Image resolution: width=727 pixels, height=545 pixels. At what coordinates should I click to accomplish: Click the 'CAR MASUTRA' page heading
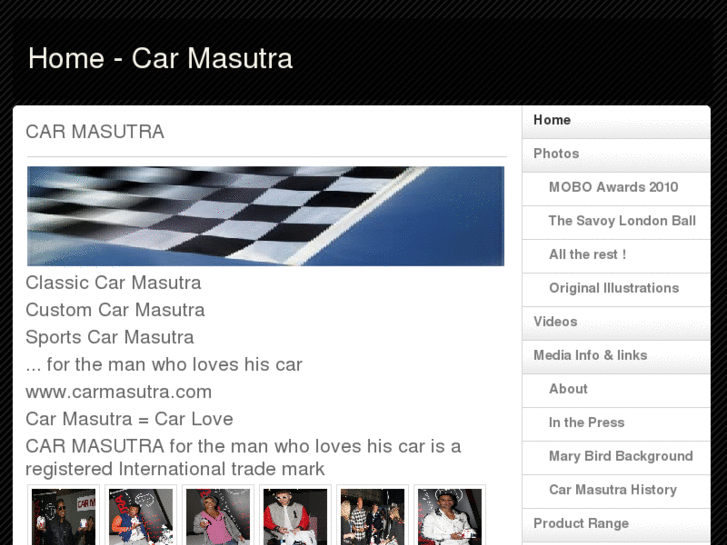95,132
